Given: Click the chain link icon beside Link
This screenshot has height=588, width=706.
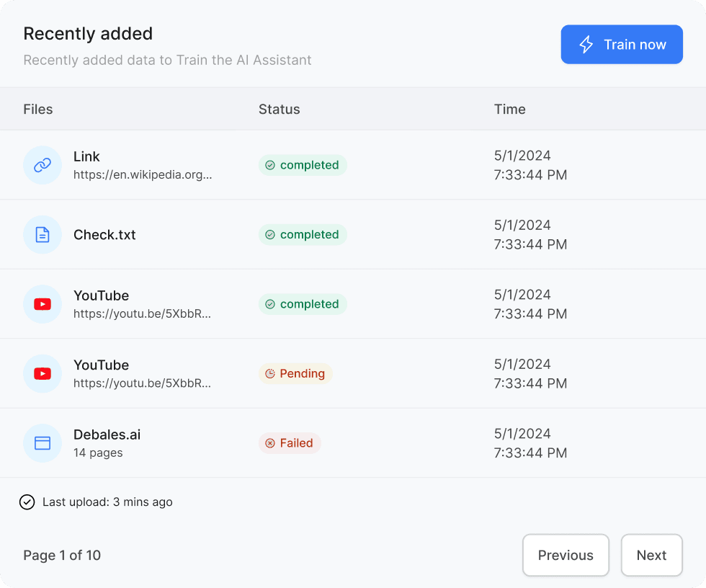Looking at the screenshot, I should [43, 165].
